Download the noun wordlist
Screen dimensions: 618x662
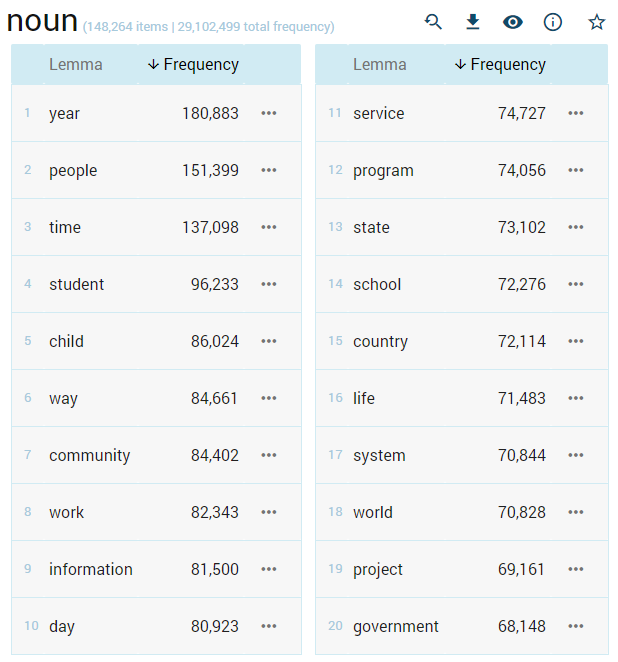click(473, 22)
